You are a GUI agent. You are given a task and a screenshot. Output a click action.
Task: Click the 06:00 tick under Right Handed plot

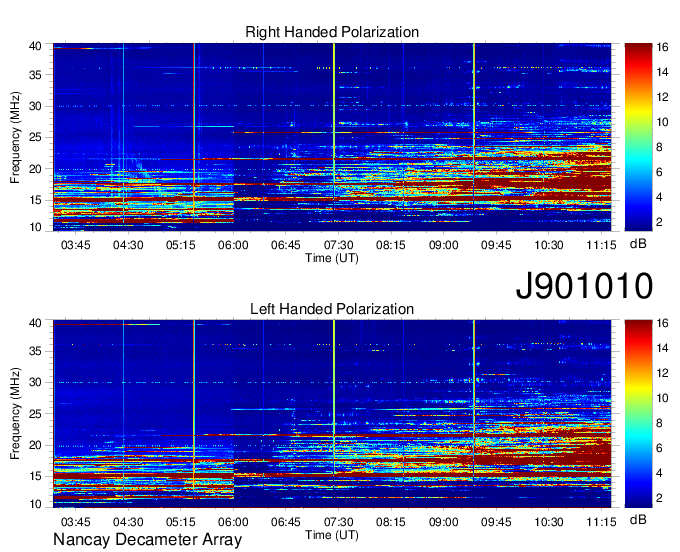(233, 245)
